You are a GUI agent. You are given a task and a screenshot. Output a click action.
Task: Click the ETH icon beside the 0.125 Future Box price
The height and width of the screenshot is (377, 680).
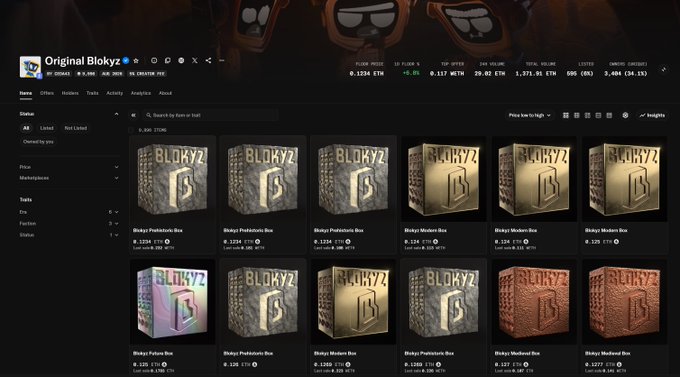(164, 365)
